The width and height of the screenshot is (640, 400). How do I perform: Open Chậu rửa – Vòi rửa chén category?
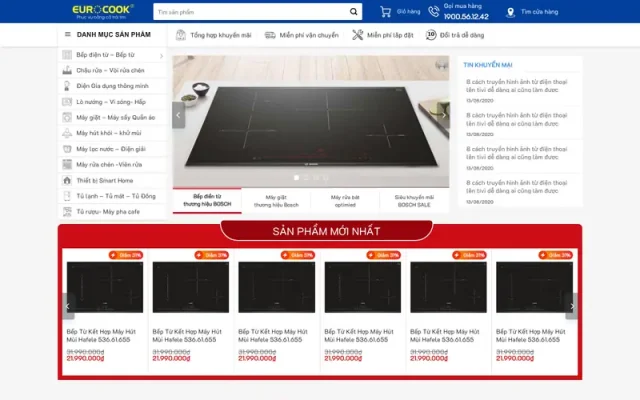[110, 70]
